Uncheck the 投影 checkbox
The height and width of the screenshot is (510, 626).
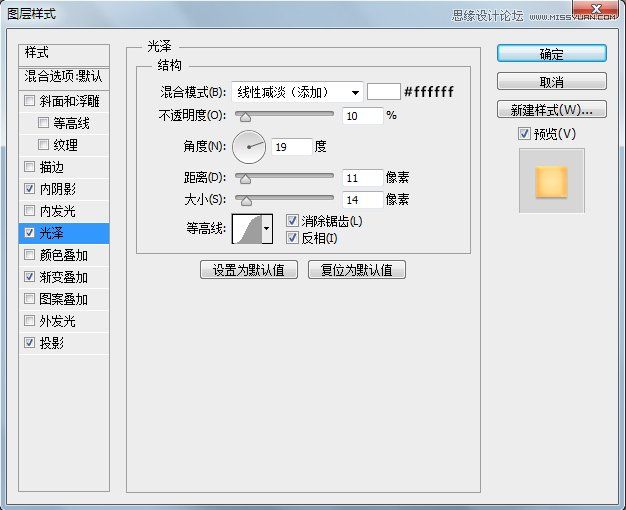click(x=30, y=342)
